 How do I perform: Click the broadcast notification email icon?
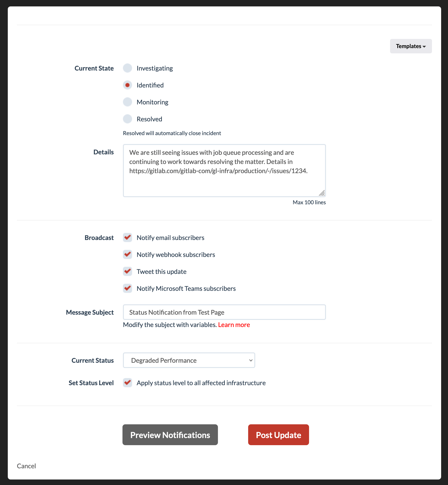point(128,237)
